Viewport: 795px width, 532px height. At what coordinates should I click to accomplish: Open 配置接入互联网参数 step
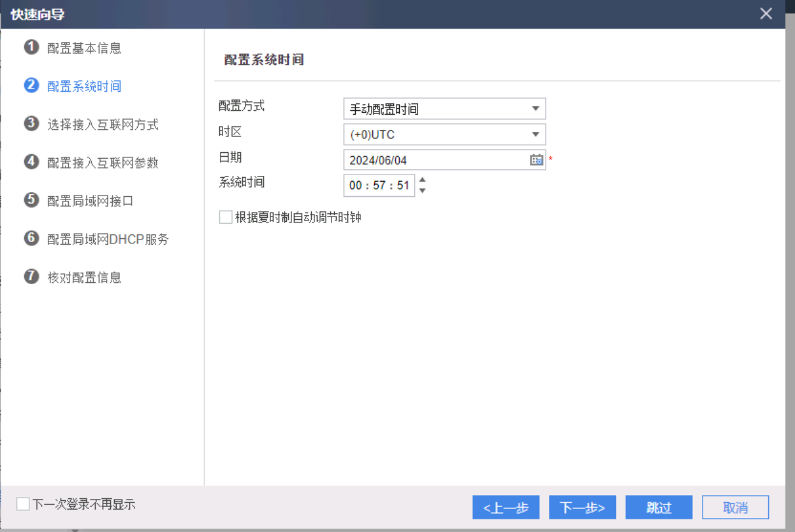[x=103, y=162]
